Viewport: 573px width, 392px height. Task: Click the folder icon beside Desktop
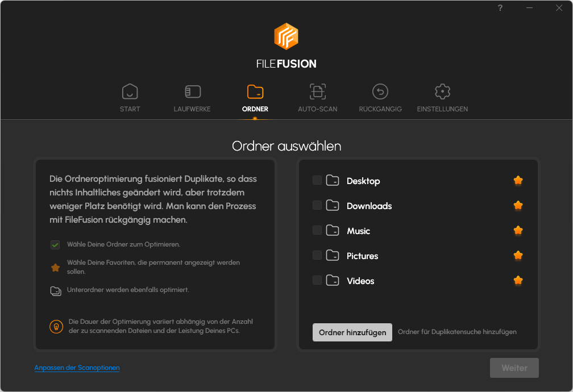332,180
